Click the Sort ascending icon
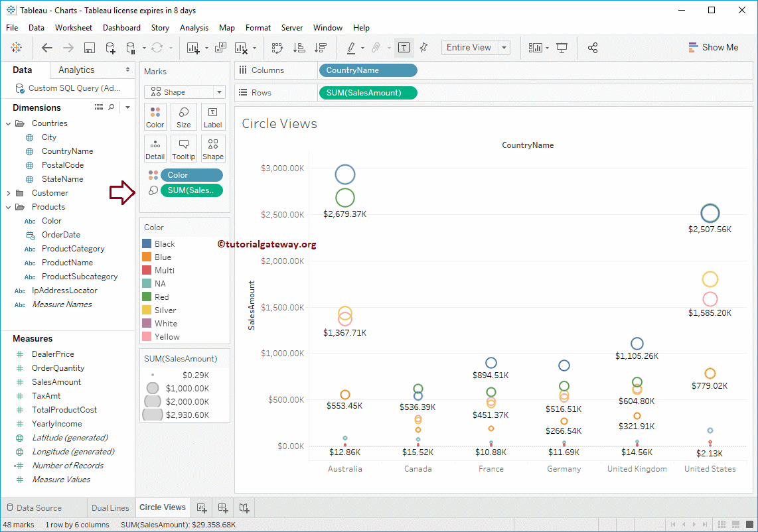Screen dimensions: 758x532 (299, 47)
